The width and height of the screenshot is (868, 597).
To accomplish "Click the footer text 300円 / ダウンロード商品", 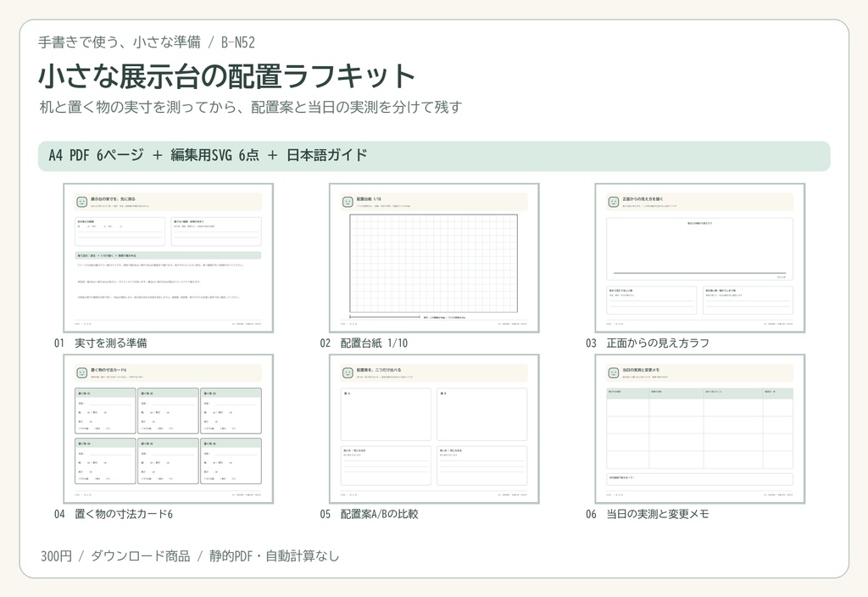I will click(190, 556).
